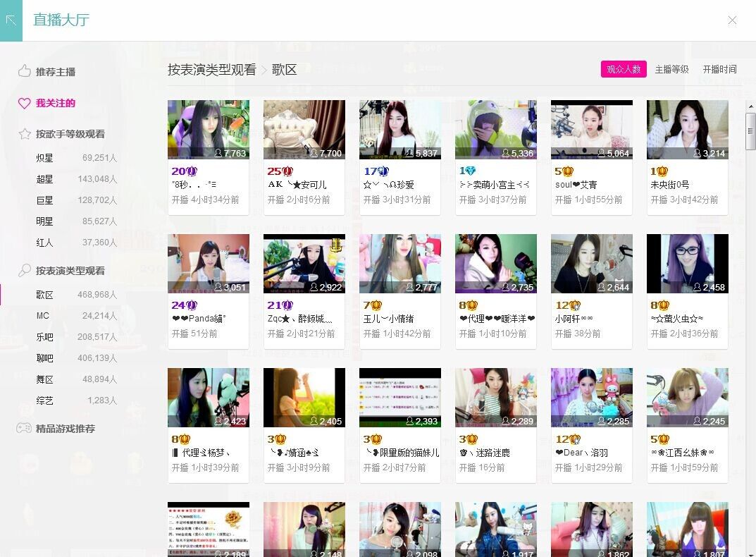The width and height of the screenshot is (756, 557).
Task: Click the level 3 crown badge of 限量版的猫妹儿
Action: click(x=373, y=439)
